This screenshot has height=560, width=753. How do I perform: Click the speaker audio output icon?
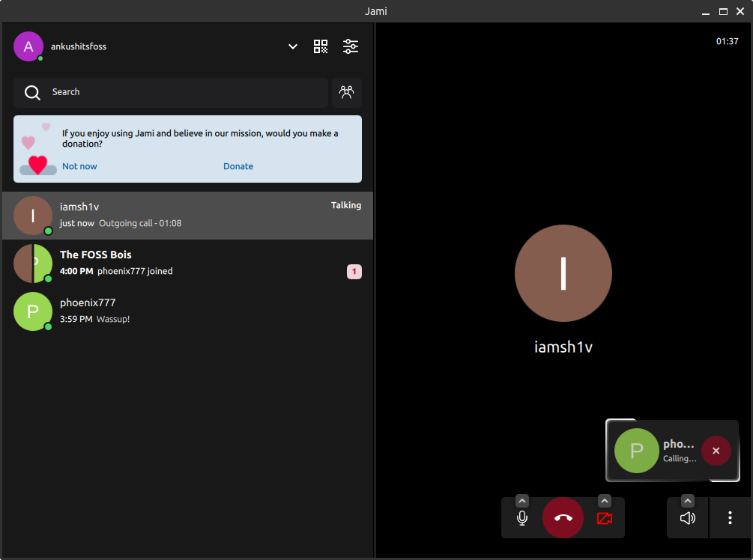[687, 517]
